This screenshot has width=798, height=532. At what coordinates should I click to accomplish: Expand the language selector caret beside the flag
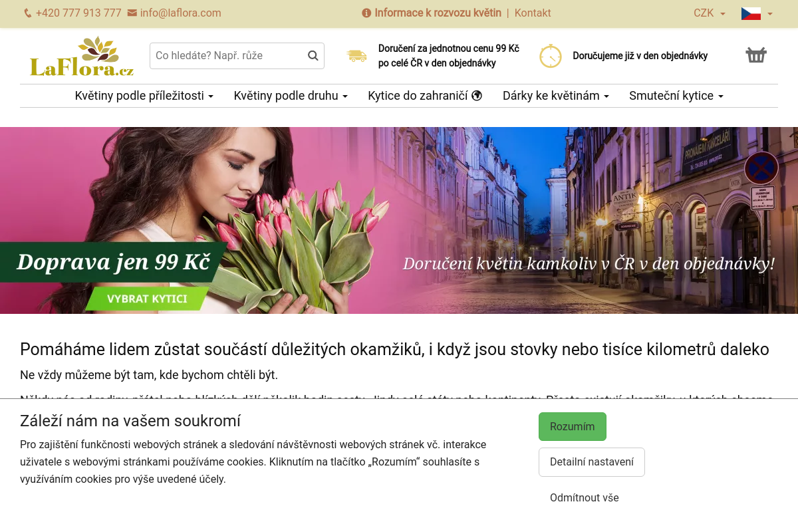point(770,13)
